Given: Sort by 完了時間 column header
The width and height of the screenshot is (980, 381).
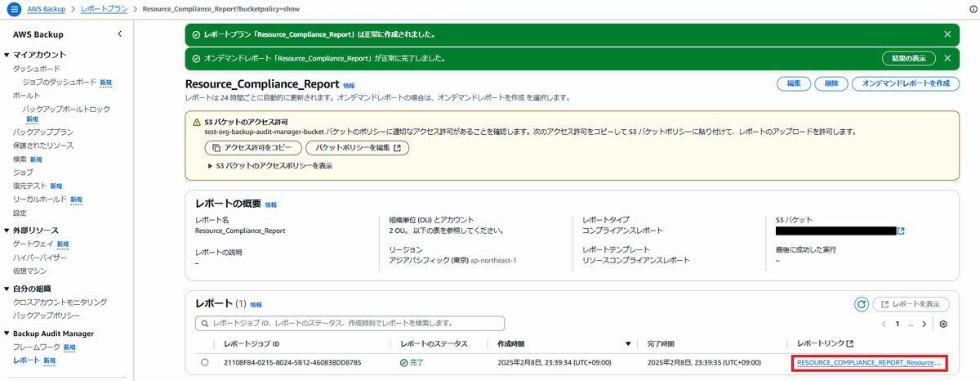Looking at the screenshot, I should 661,344.
